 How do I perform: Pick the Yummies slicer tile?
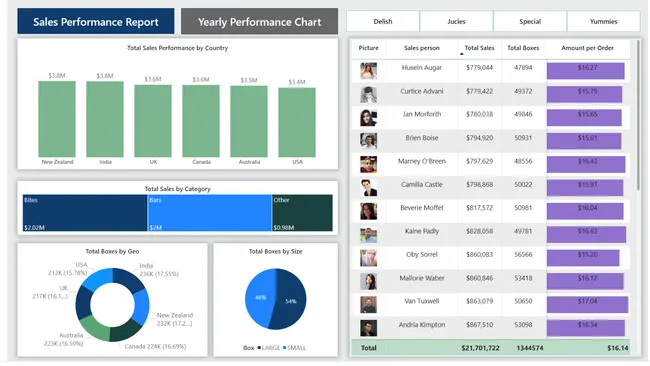pyautogui.click(x=604, y=22)
